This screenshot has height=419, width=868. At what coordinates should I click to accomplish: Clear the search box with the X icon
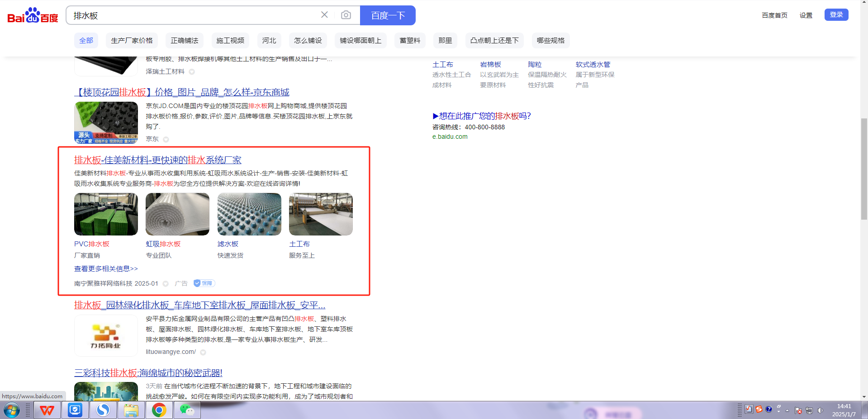tap(324, 15)
